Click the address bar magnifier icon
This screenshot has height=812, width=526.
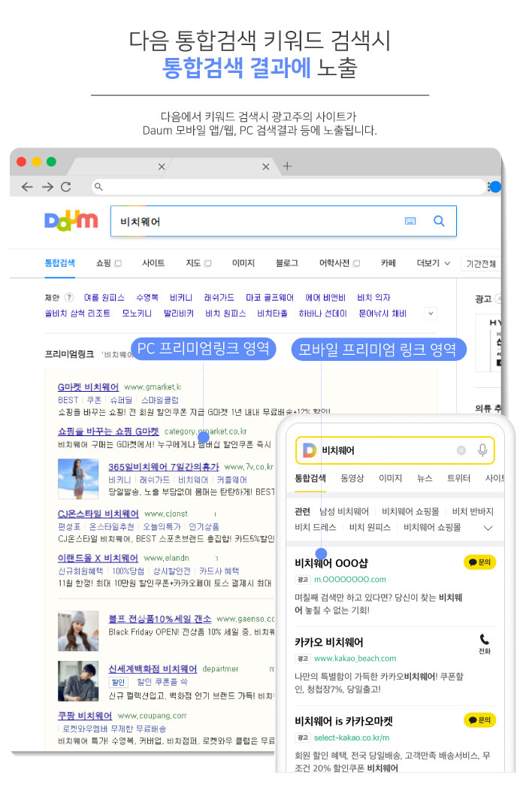[x=98, y=187]
